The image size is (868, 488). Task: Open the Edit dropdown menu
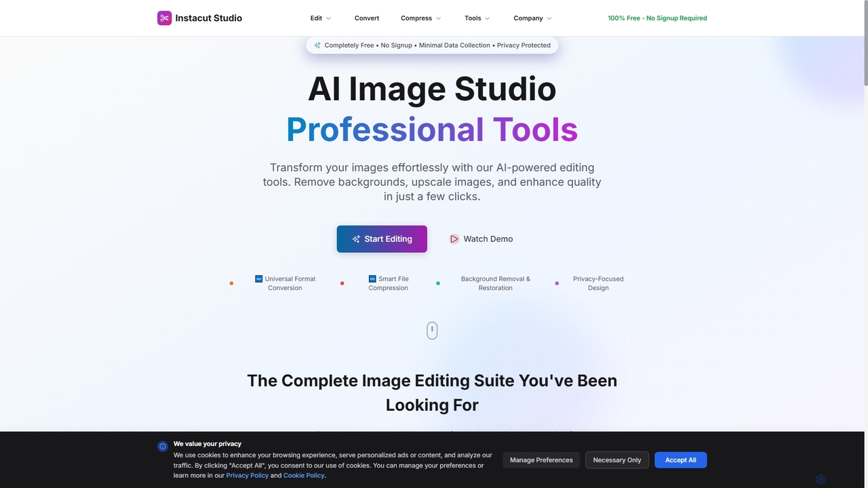321,18
